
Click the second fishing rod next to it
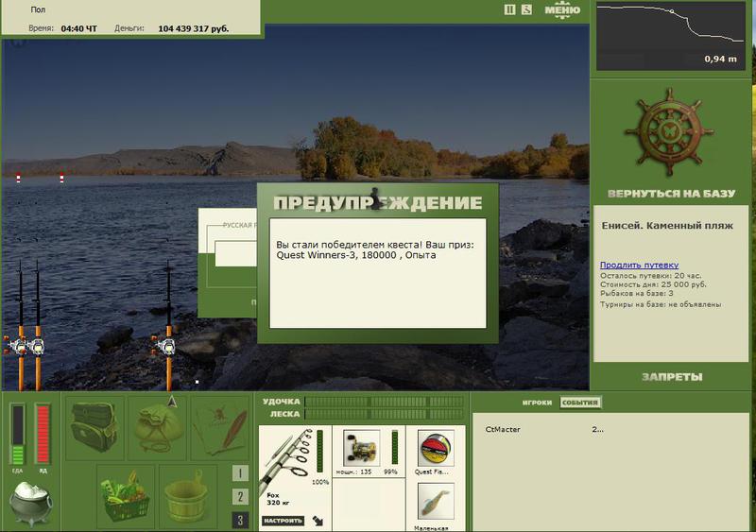pos(38,326)
